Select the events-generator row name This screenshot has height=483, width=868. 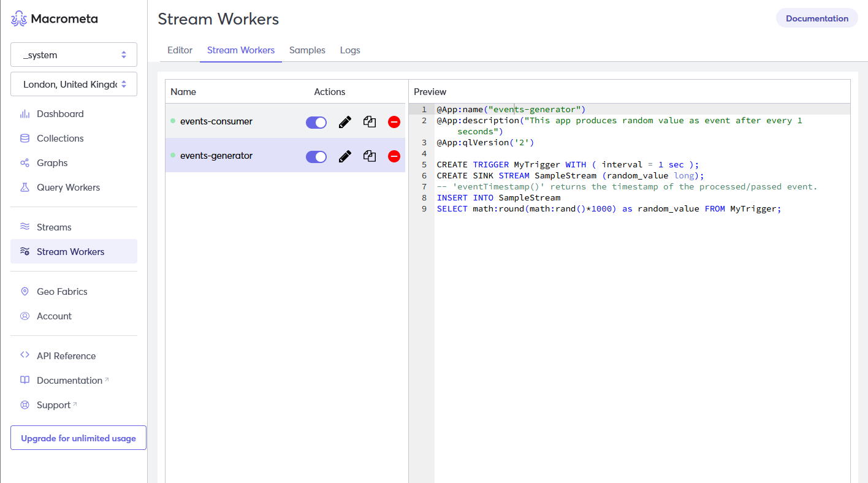[216, 156]
